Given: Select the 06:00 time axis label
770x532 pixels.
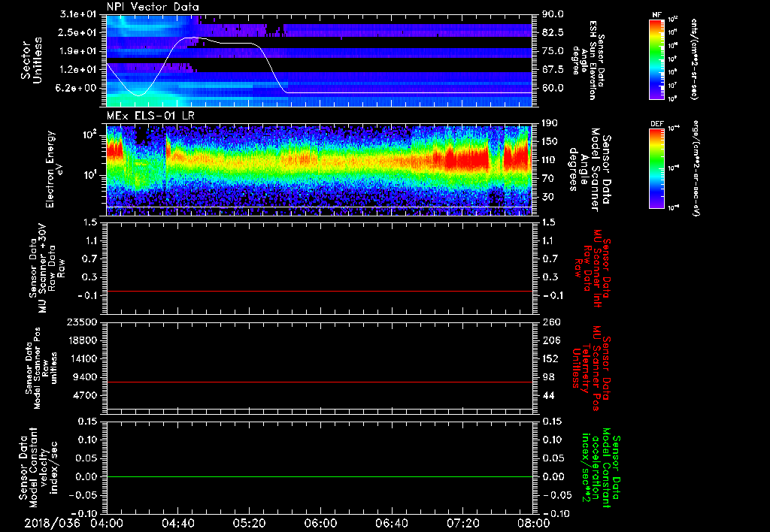Looking at the screenshot, I should pos(320,522).
